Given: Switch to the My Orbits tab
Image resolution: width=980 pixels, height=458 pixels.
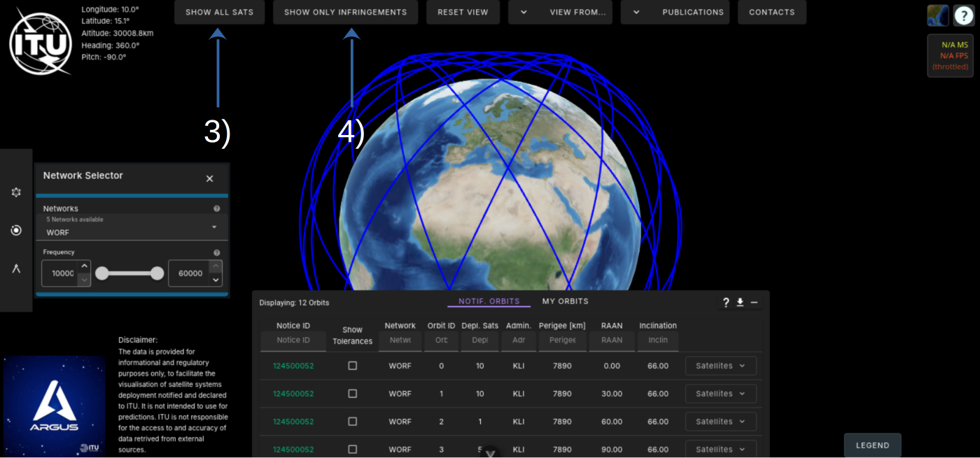Looking at the screenshot, I should 565,301.
